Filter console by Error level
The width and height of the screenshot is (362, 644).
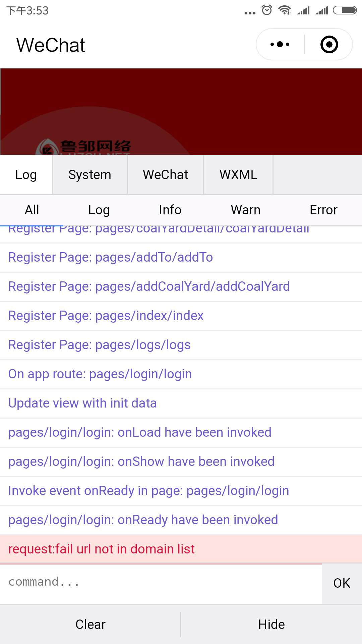[x=323, y=210]
